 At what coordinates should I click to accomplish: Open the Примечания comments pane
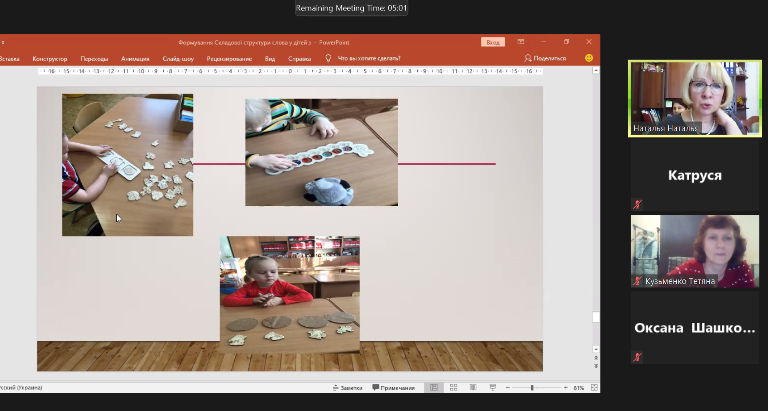click(393, 387)
